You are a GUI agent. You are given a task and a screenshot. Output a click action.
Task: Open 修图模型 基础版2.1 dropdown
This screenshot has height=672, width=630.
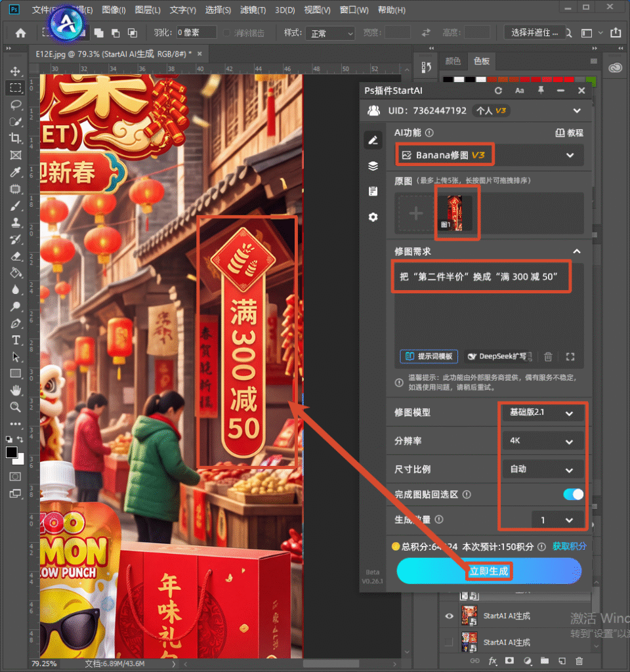coord(542,412)
